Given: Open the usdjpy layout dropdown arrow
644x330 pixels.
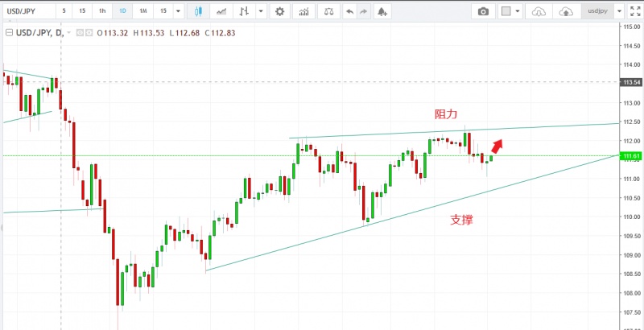Looking at the screenshot, I should (617, 12).
